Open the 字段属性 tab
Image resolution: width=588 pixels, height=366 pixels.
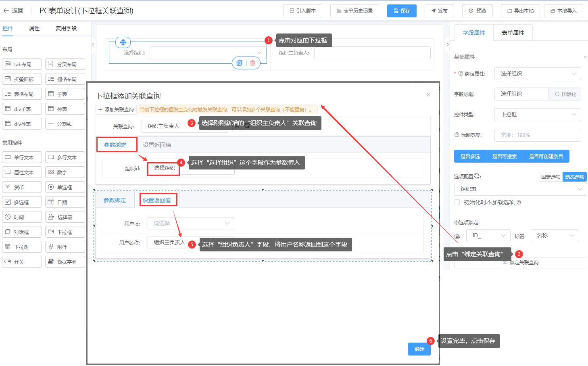(474, 33)
